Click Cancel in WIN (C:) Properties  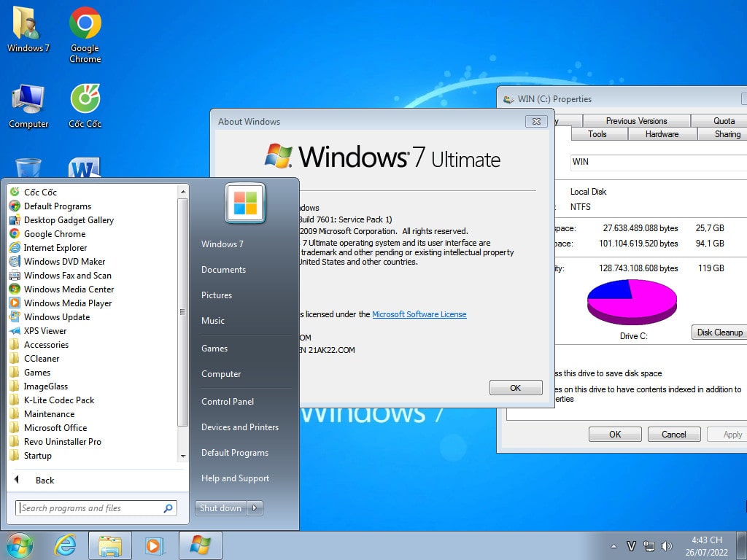[673, 435]
